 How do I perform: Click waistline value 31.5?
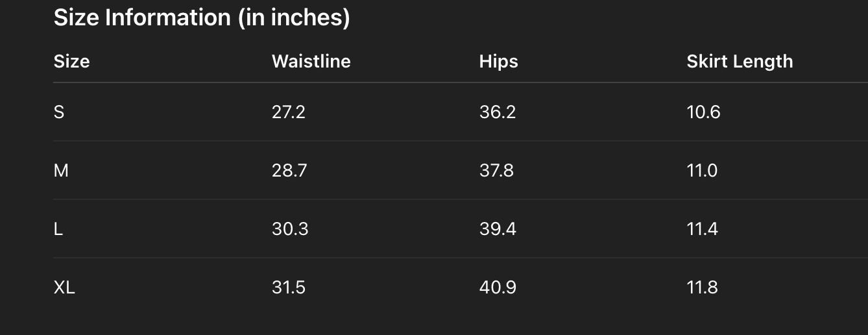pyautogui.click(x=289, y=288)
